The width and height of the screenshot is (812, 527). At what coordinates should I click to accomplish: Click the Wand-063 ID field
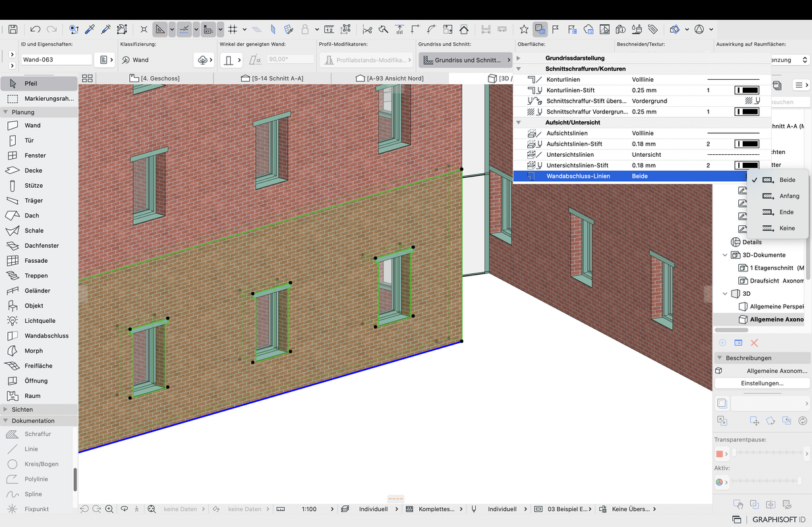pos(56,60)
